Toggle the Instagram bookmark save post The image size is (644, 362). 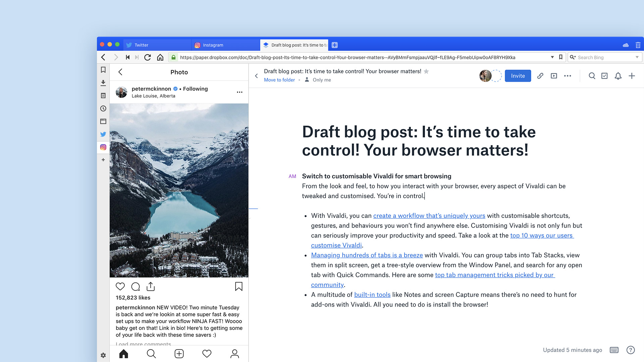pos(238,287)
